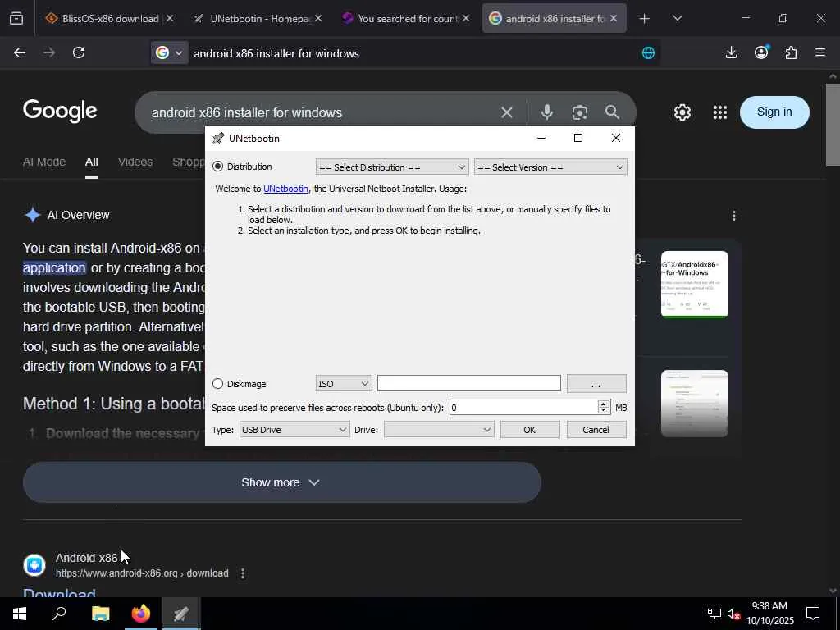The image size is (840, 630).
Task: Close the 'You searched for' tab
Action: [x=466, y=18]
